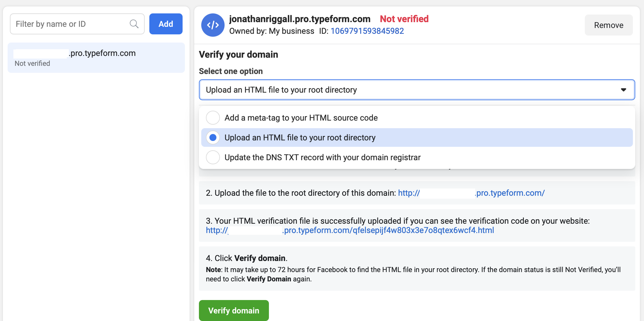Open the qfelsepijf4w803x3e7o8qtex6wcf4.html verification link
644x321 pixels.
350,230
